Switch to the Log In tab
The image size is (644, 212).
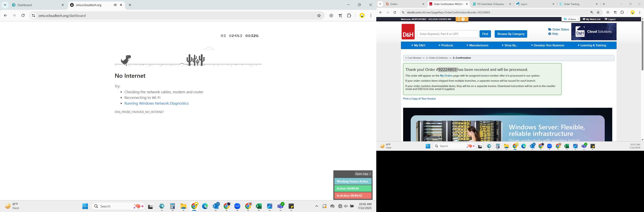[535, 4]
